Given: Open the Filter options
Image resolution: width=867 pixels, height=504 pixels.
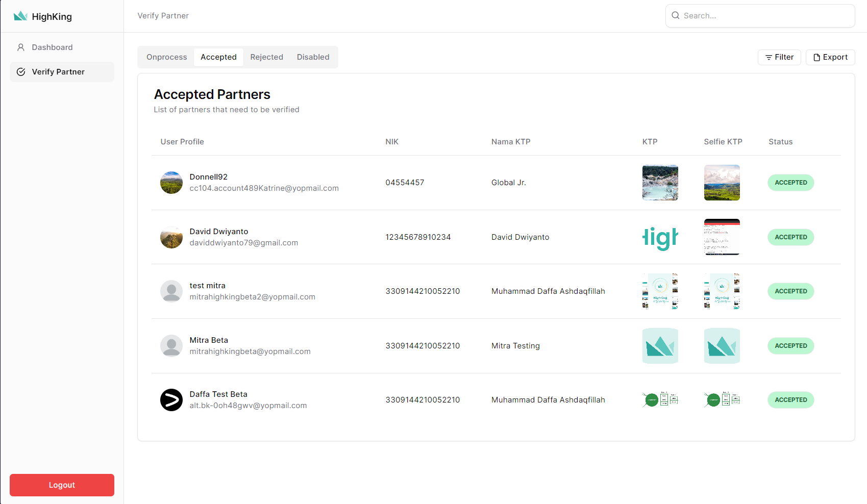Looking at the screenshot, I should (x=779, y=57).
